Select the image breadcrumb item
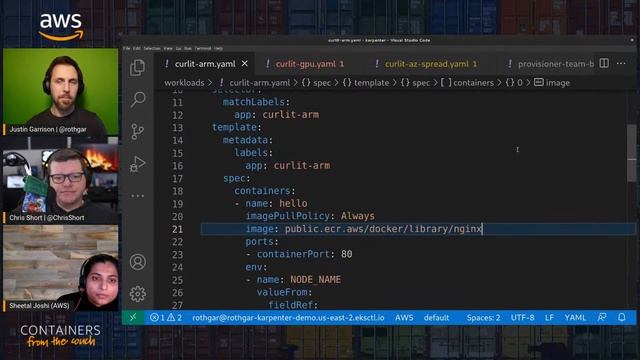This screenshot has width=640, height=360. point(552,82)
